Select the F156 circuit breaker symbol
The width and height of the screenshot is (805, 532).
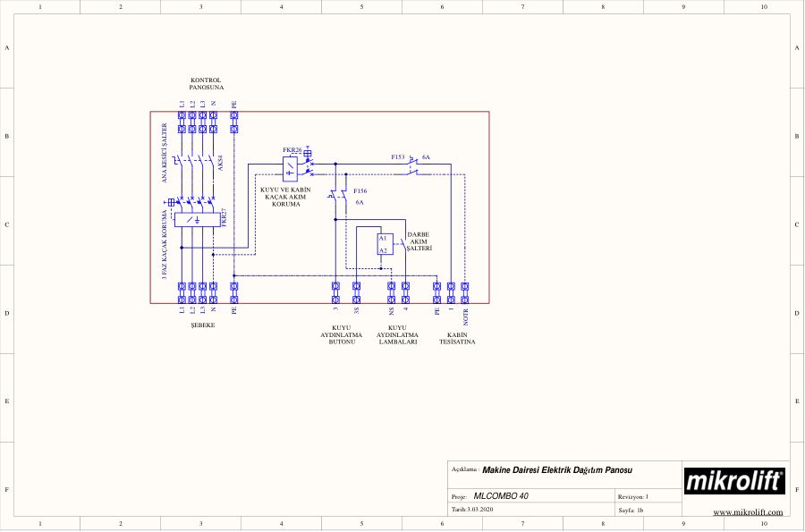pyautogui.click(x=338, y=194)
